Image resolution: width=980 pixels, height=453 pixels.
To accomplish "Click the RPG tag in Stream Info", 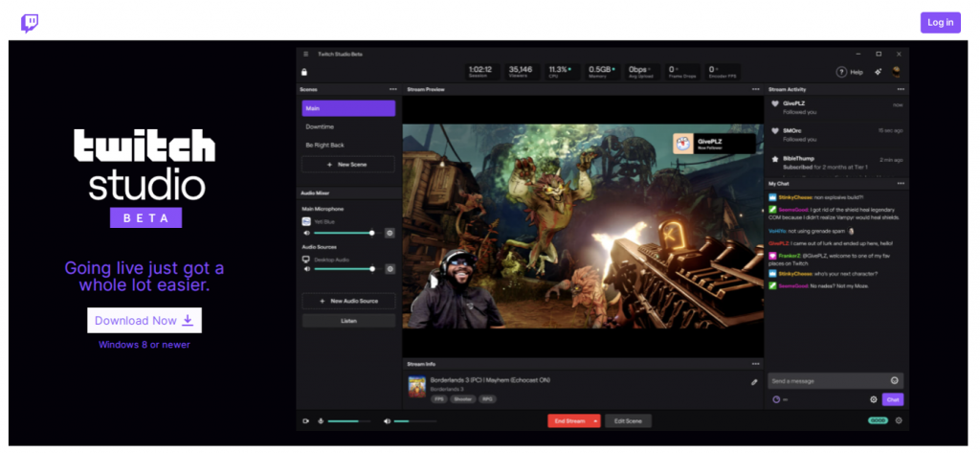I will point(487,398).
